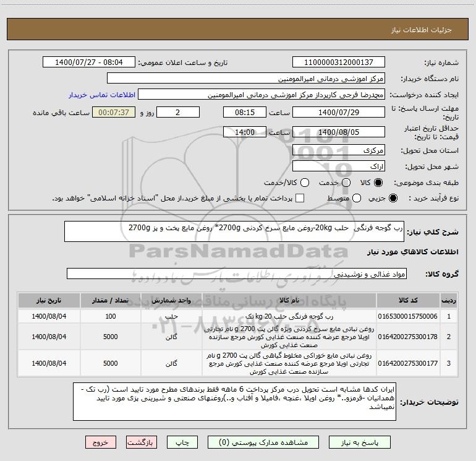476x461 pixels.
Task: Click the نام کالا column header
Action: point(289,300)
